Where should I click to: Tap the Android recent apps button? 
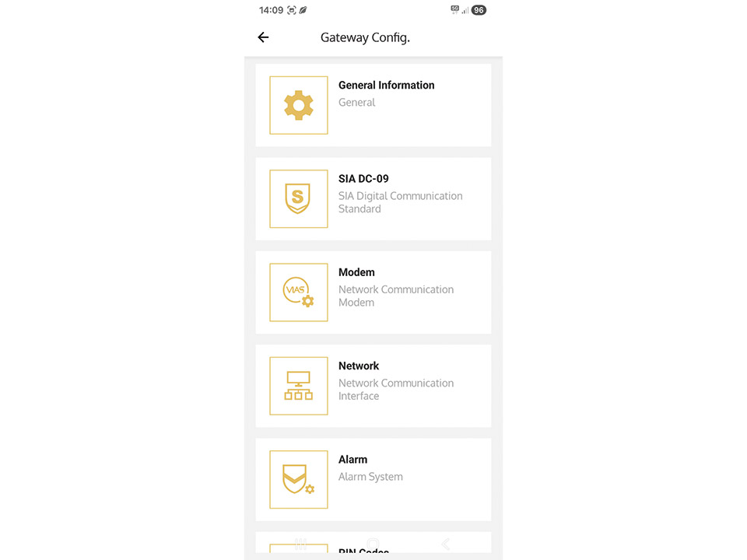[300, 544]
